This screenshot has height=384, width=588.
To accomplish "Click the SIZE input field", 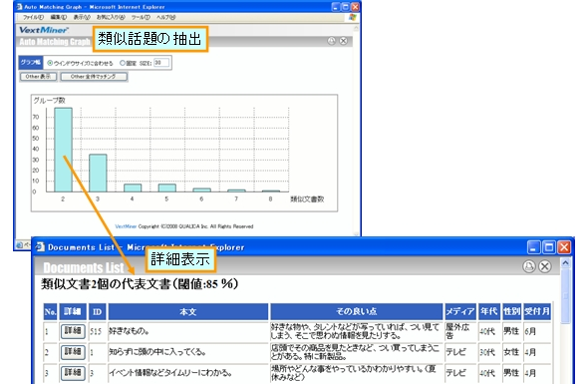I will [x=161, y=63].
